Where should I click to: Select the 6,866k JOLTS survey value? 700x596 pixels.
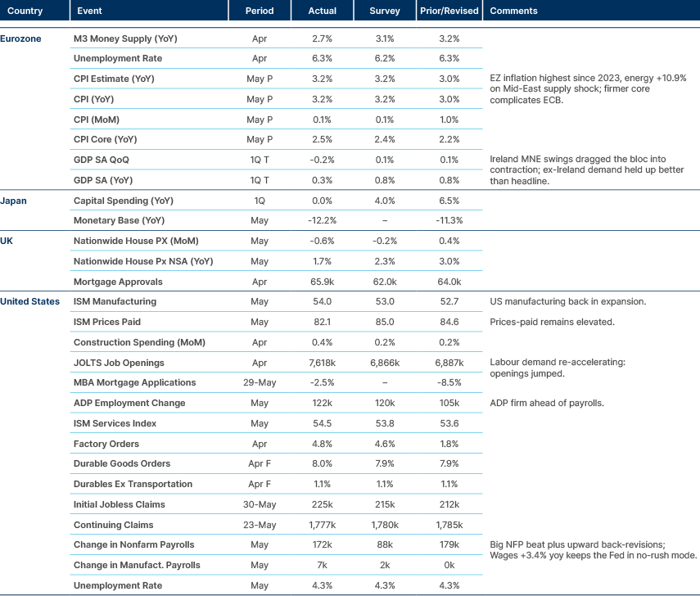point(384,363)
